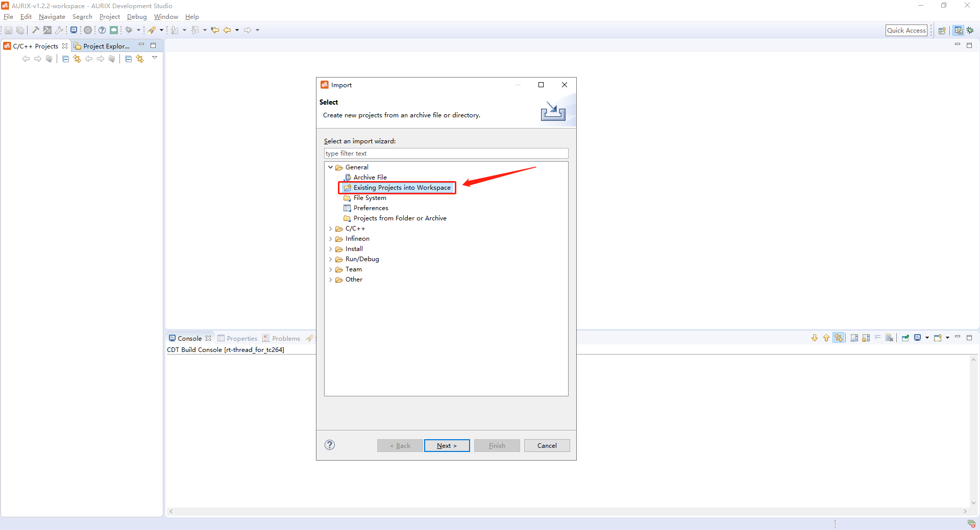The width and height of the screenshot is (980, 530).
Task: Select Archive File import option
Action: coord(365,178)
